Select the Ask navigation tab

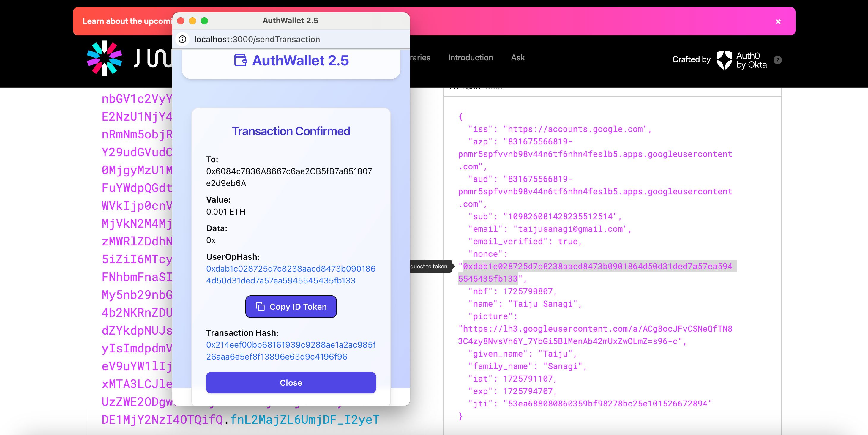coord(518,57)
